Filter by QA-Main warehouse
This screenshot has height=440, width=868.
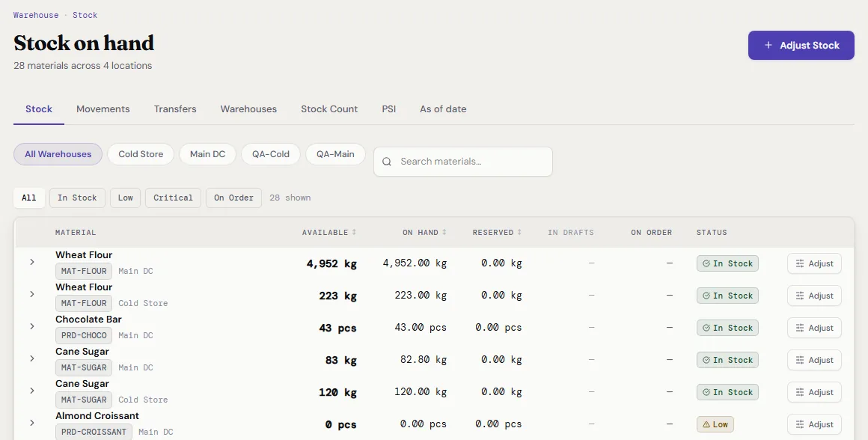coord(335,154)
